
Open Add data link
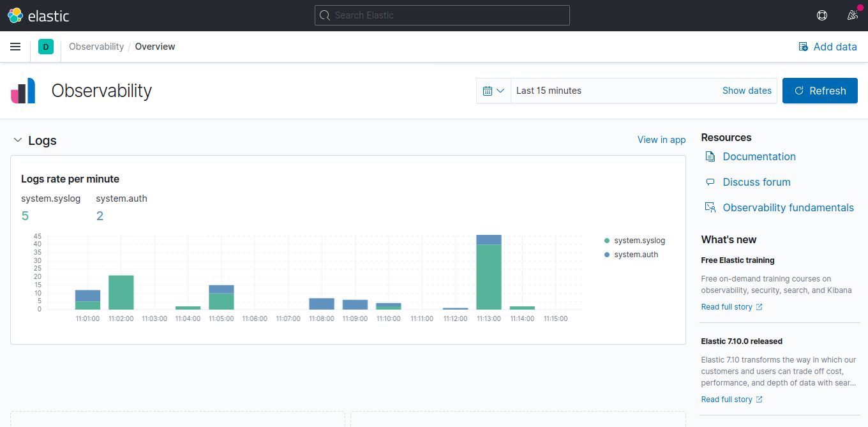[828, 47]
